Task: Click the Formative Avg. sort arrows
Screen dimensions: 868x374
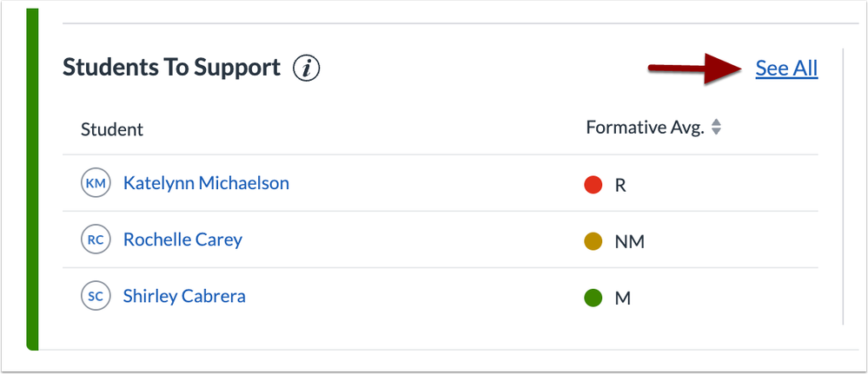Action: (716, 128)
